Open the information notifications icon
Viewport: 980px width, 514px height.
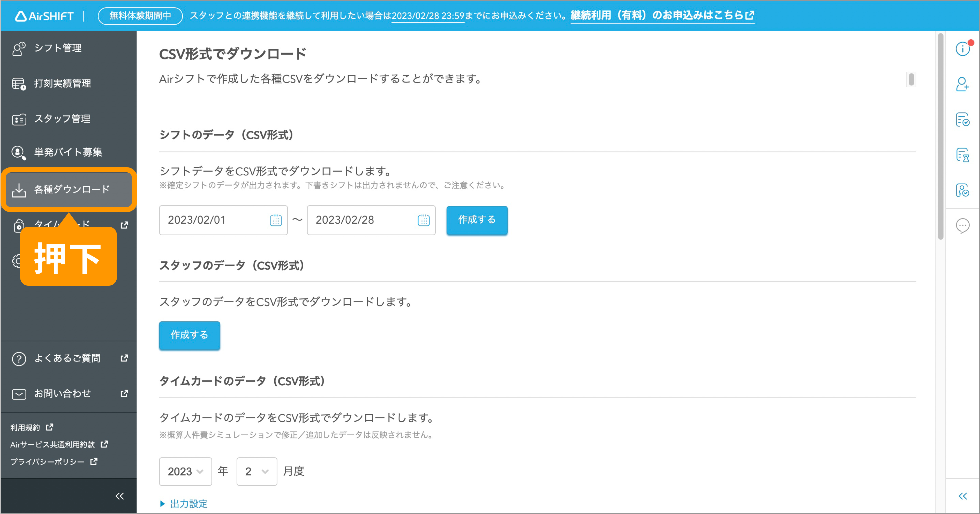962,48
